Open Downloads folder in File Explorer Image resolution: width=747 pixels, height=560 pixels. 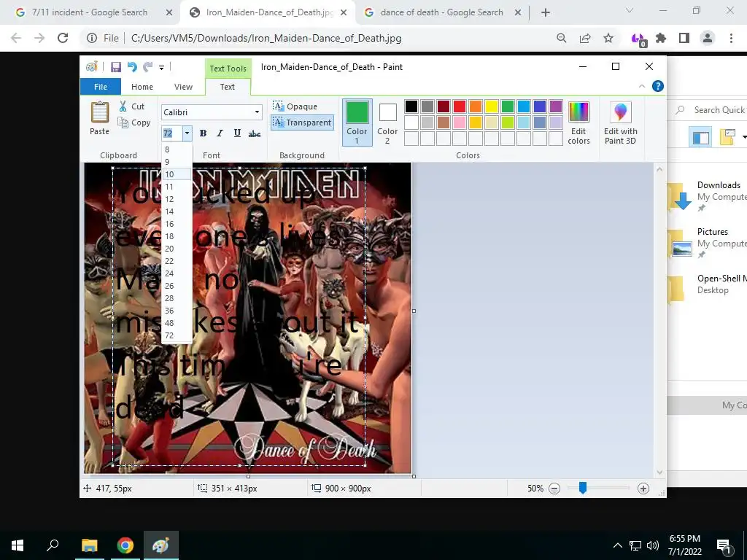click(x=706, y=196)
